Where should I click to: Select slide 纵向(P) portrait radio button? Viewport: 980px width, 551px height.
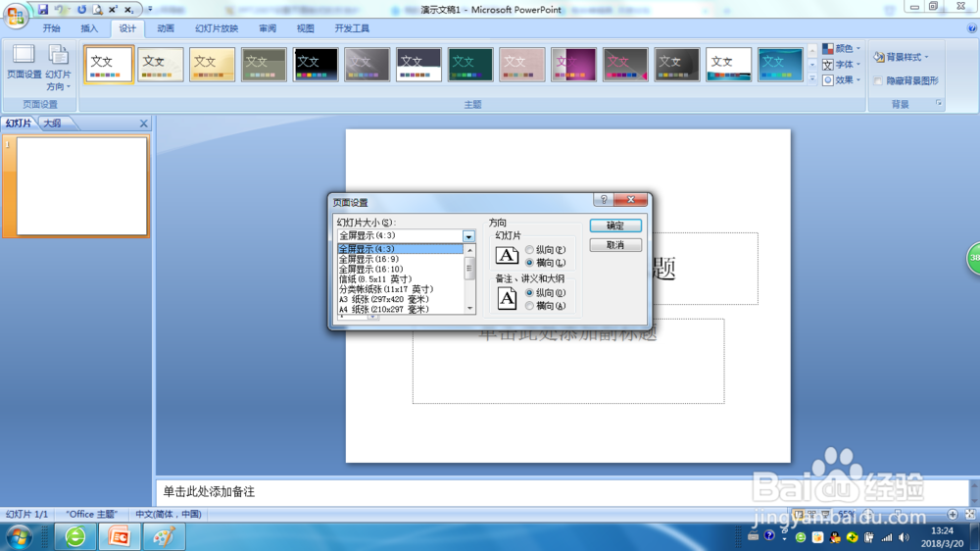click(x=529, y=250)
